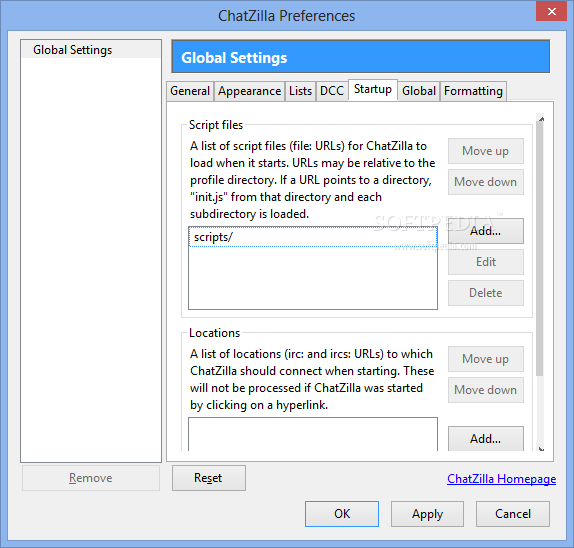Click Move up in Script files
Image resolution: width=574 pixels, height=548 pixels.
coord(485,151)
